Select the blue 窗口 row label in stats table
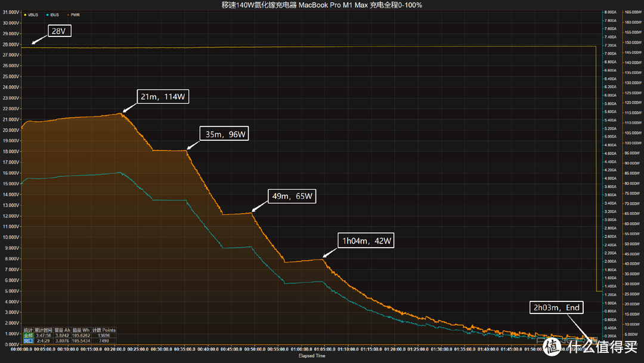 [28, 341]
